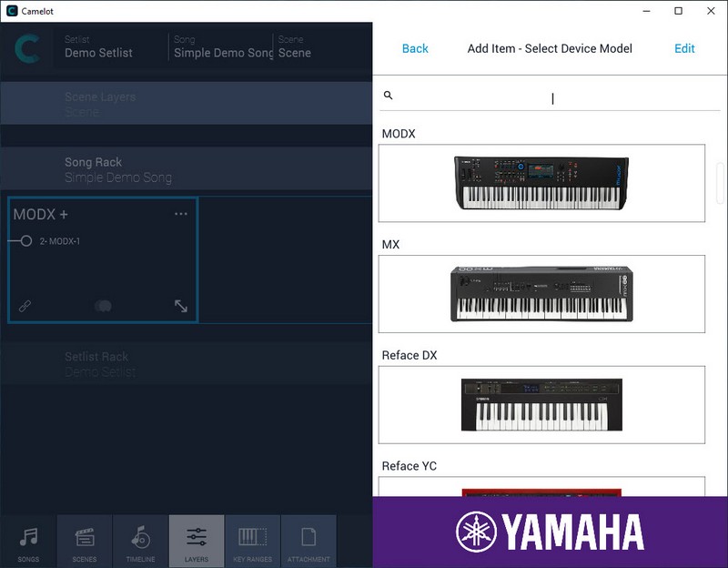This screenshot has height=568, width=728.
Task: Select the MX keyboard thumbnail
Action: coord(541,294)
